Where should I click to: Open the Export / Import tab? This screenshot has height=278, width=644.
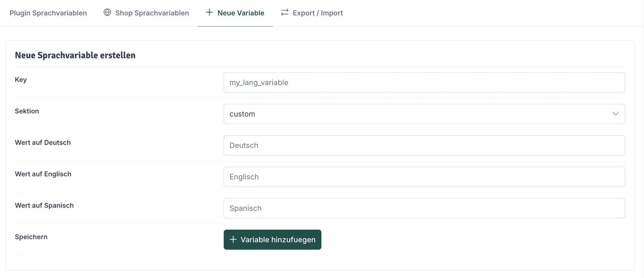318,13
